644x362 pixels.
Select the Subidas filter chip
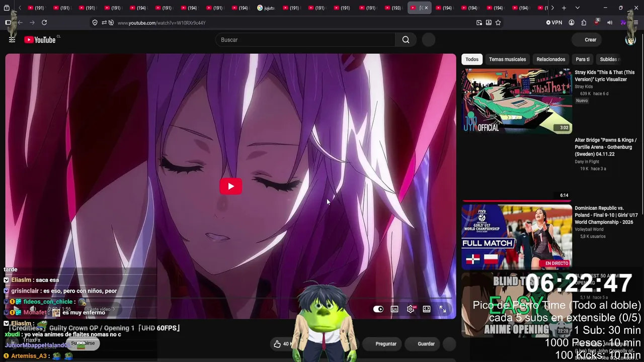(x=608, y=59)
